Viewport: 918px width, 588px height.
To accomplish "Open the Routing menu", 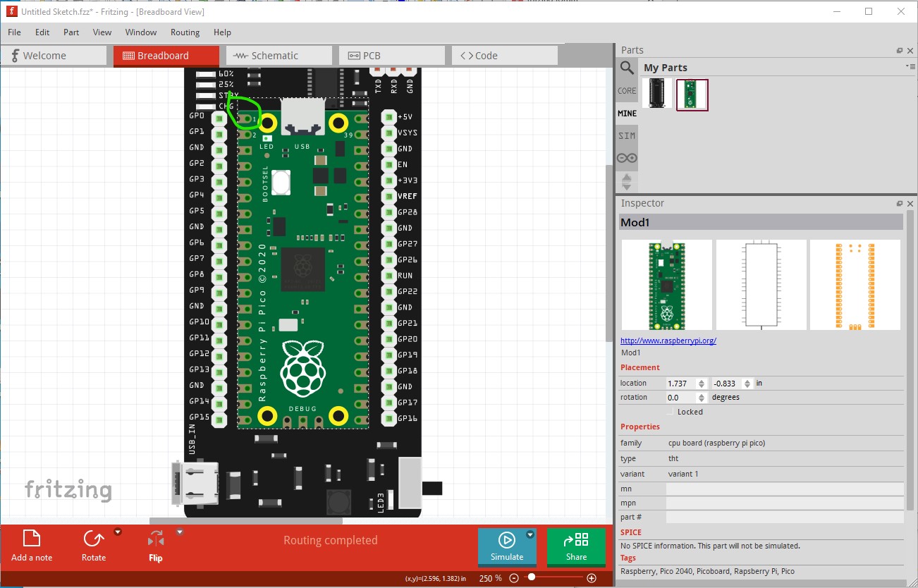I will pyautogui.click(x=185, y=32).
